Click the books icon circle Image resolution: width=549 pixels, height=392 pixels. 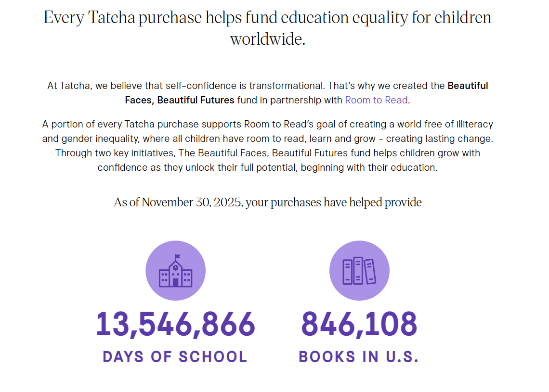[359, 271]
